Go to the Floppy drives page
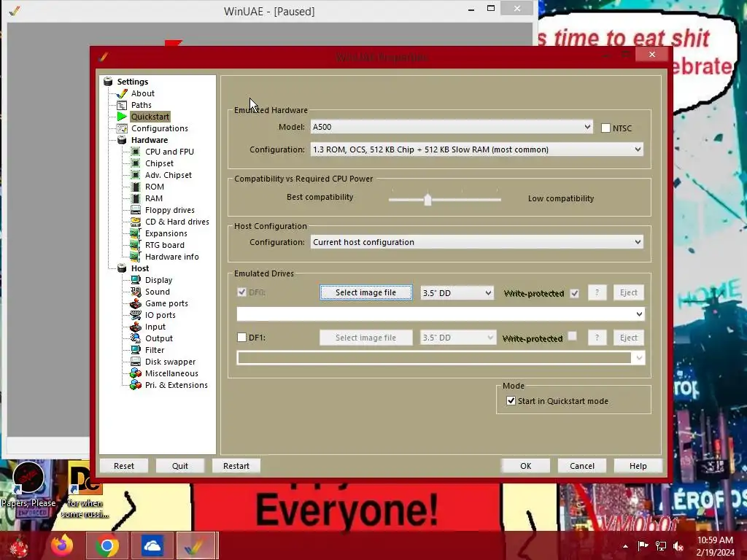 (169, 210)
